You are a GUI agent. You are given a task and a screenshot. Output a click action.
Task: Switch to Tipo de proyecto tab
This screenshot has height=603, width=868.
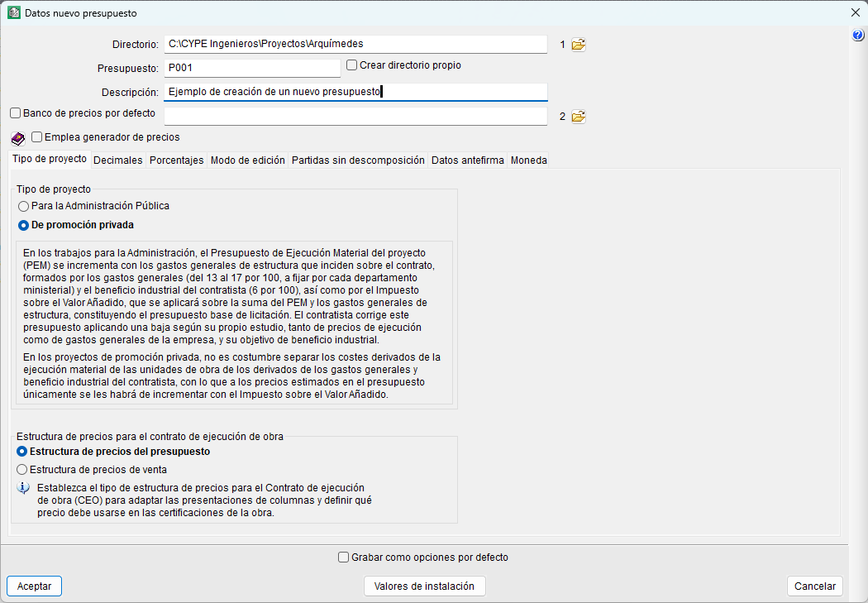[50, 159]
